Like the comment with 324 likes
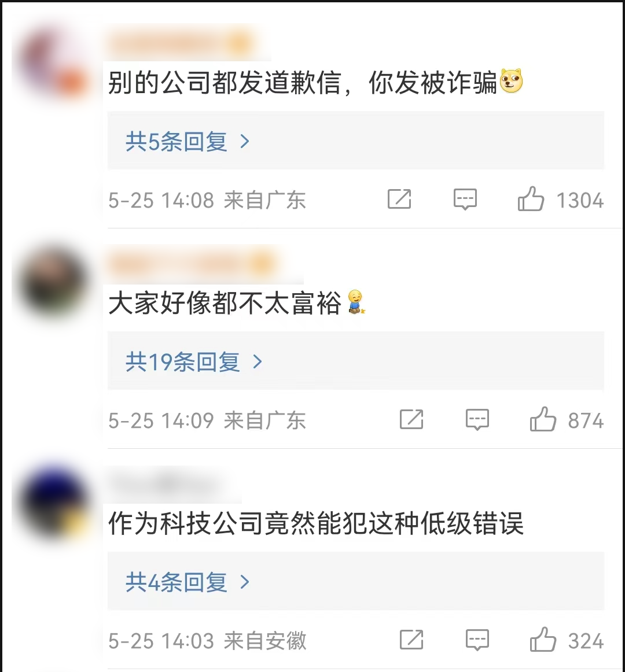The image size is (625, 672). click(x=543, y=640)
